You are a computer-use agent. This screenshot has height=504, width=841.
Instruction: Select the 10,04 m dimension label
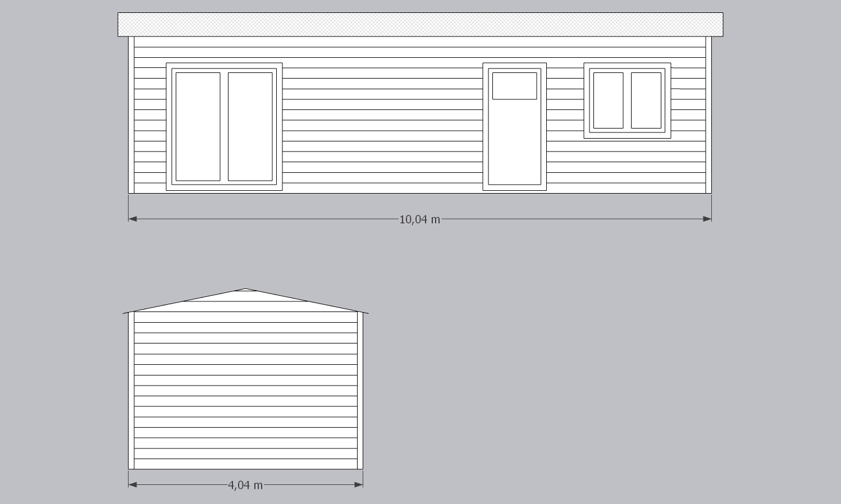click(419, 219)
